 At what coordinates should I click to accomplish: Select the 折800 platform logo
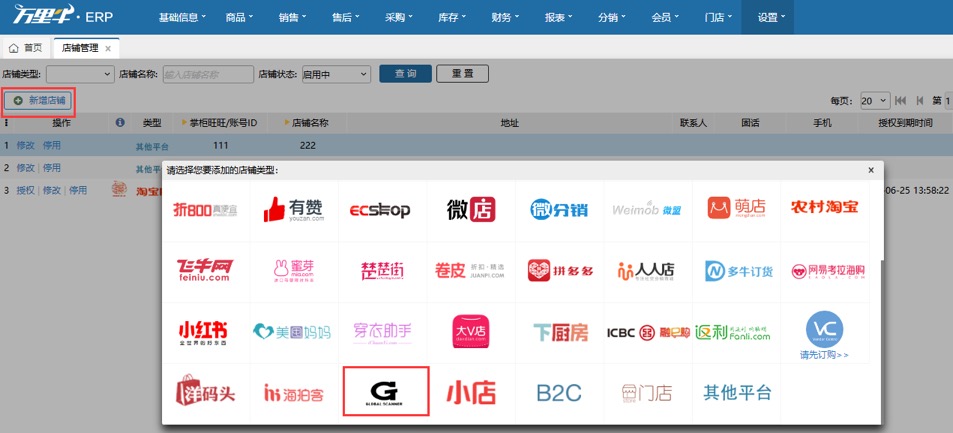point(205,210)
